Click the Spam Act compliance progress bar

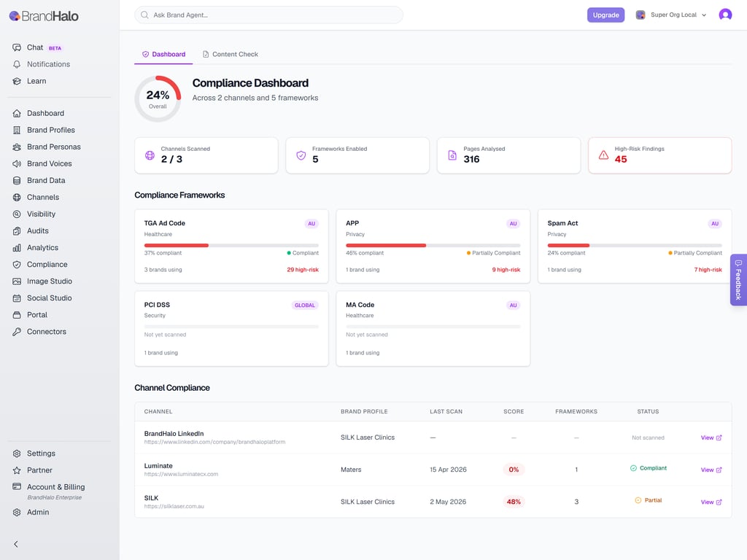(635, 245)
